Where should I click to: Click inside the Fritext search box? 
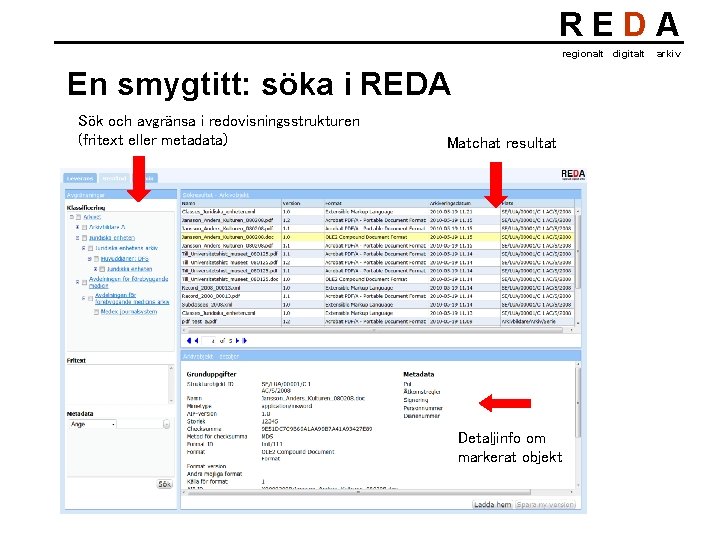click(117, 384)
